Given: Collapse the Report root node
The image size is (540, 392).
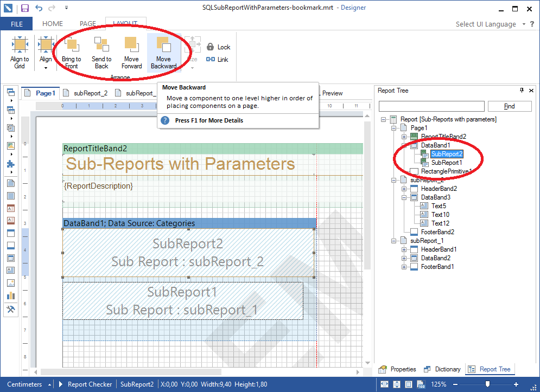Looking at the screenshot, I should [x=383, y=119].
